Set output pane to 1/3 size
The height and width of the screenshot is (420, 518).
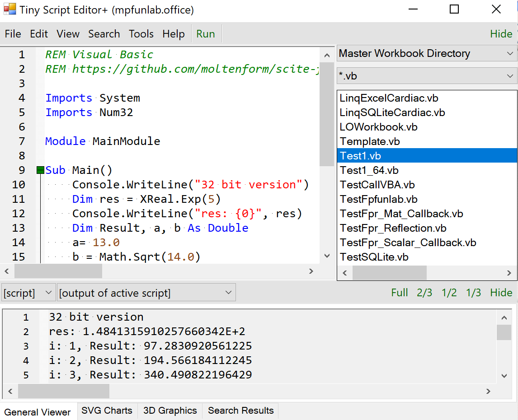(473, 293)
